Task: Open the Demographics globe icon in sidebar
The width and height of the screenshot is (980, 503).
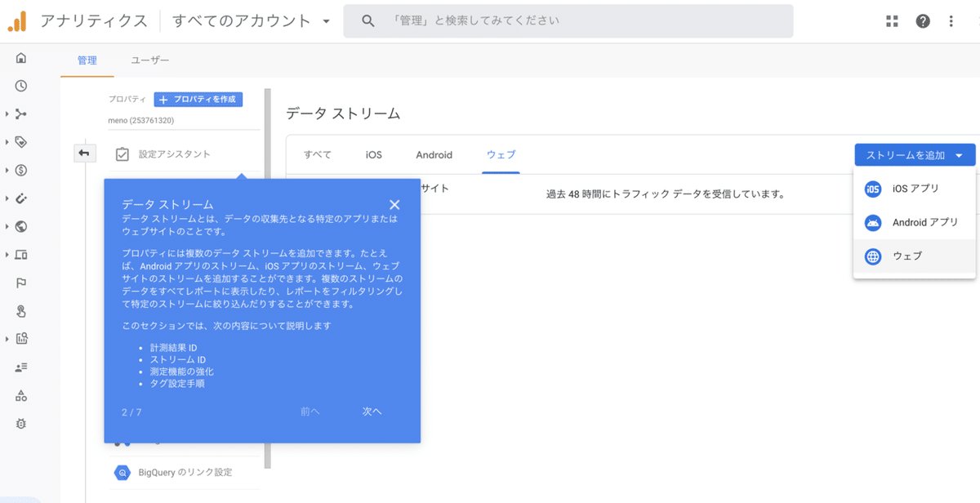Action: tap(21, 226)
